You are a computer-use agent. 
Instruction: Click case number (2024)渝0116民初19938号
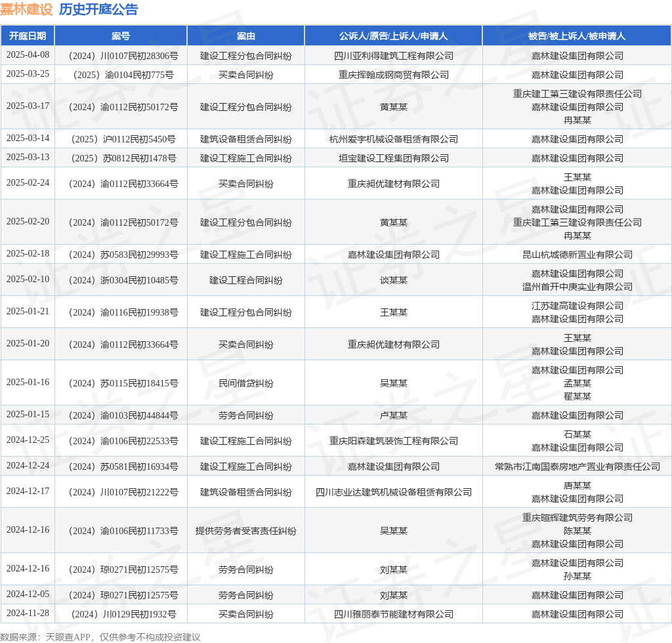point(123,313)
